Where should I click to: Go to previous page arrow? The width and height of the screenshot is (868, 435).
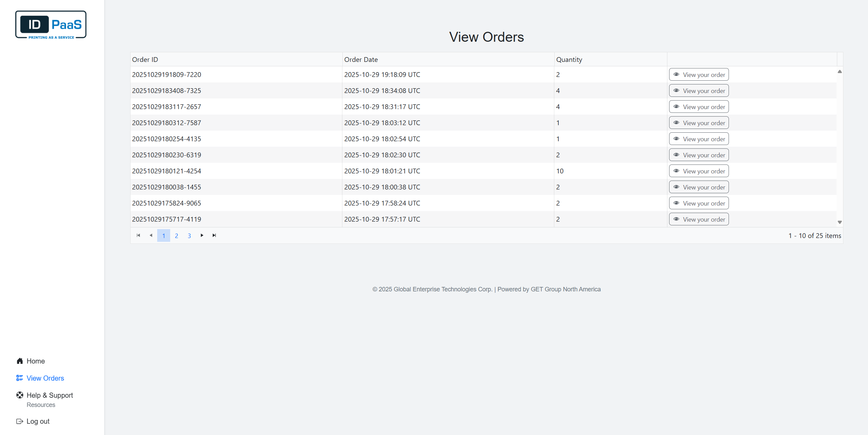pos(151,235)
